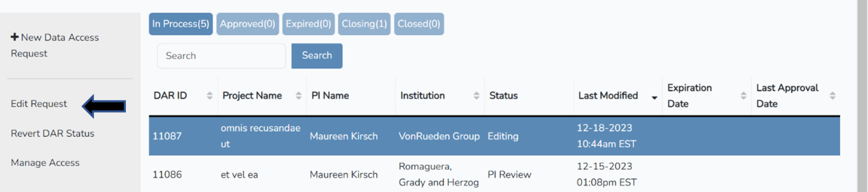Show the Expired(0) requests tab
The height and width of the screenshot is (192, 868).
tap(309, 24)
